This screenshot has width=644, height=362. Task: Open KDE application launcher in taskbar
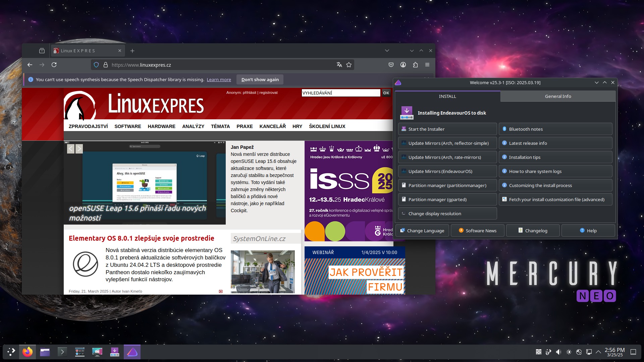pos(11,352)
